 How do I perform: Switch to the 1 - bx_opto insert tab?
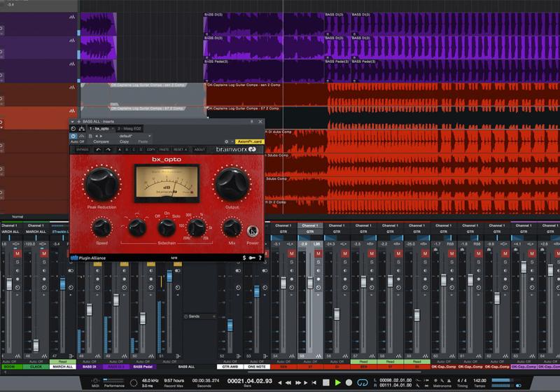click(99, 129)
